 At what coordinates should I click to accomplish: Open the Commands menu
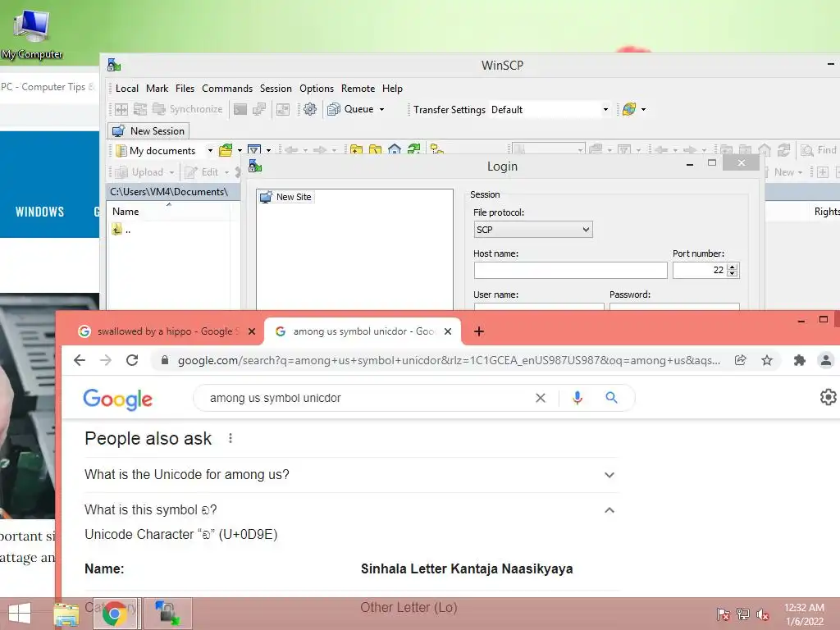click(x=227, y=89)
